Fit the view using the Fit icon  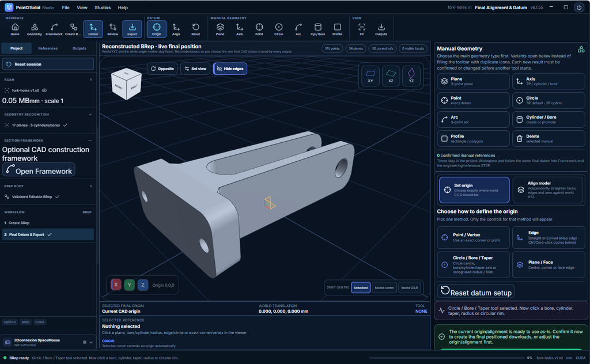click(x=362, y=29)
